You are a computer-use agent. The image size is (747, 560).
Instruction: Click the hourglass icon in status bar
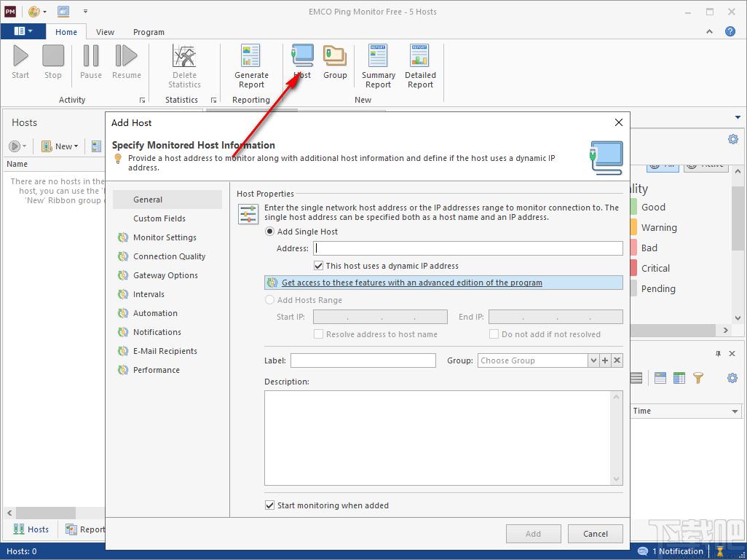click(x=720, y=551)
